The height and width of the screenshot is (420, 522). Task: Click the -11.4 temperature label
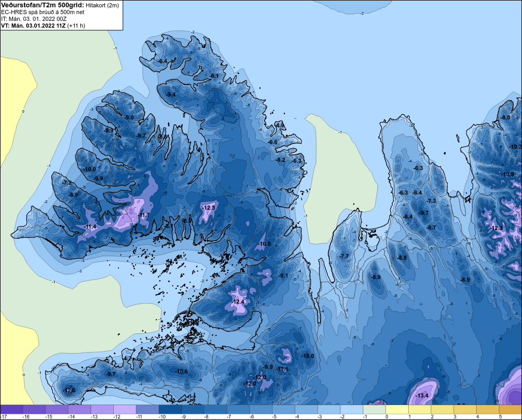pos(90,226)
